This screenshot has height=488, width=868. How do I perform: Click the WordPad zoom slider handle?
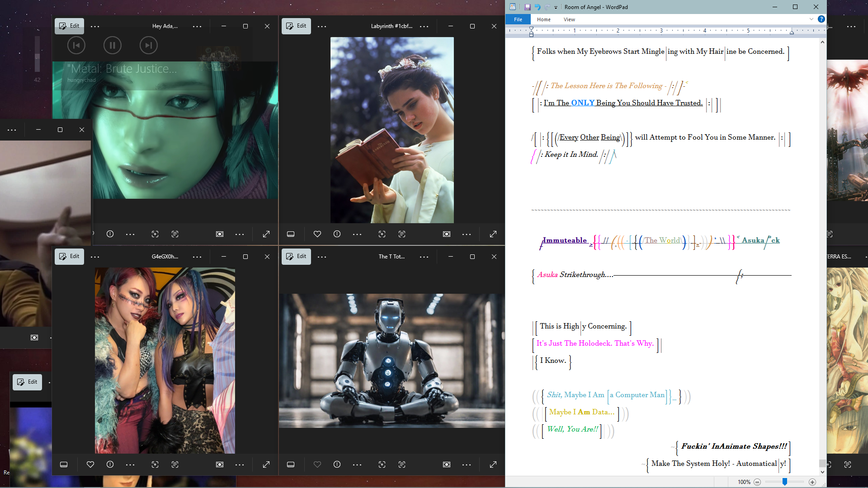785,482
